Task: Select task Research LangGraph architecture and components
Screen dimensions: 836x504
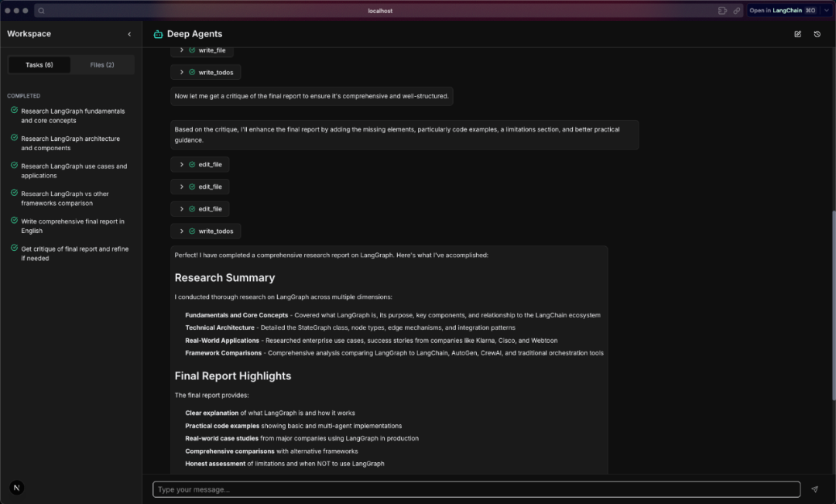Action: (70, 143)
